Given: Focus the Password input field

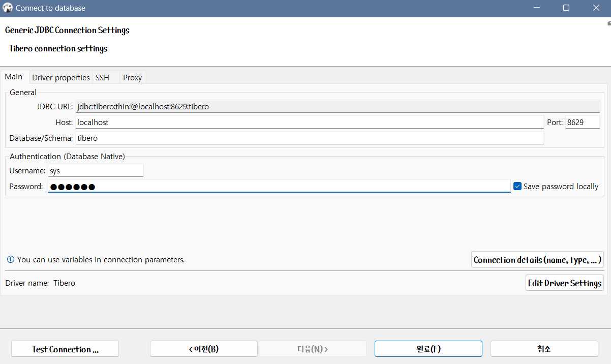Looking at the screenshot, I should (x=279, y=187).
